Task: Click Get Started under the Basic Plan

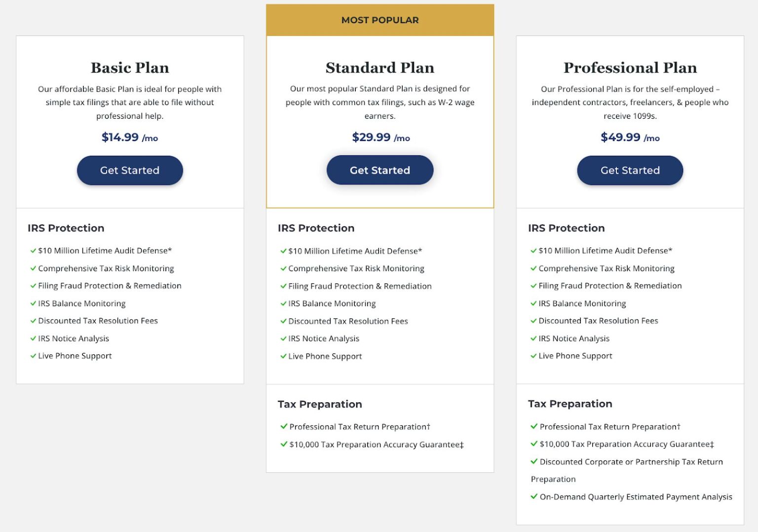Action: click(129, 170)
